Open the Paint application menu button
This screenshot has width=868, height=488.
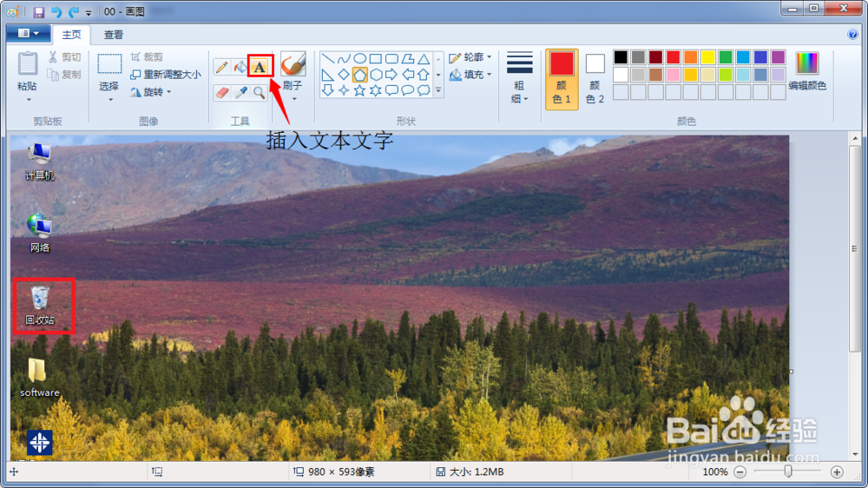pos(29,34)
